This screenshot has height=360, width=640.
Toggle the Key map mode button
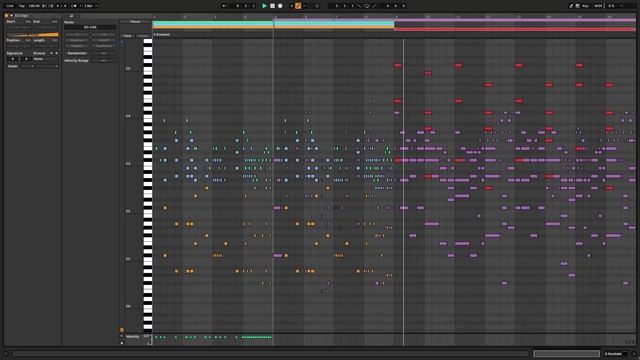(x=585, y=6)
